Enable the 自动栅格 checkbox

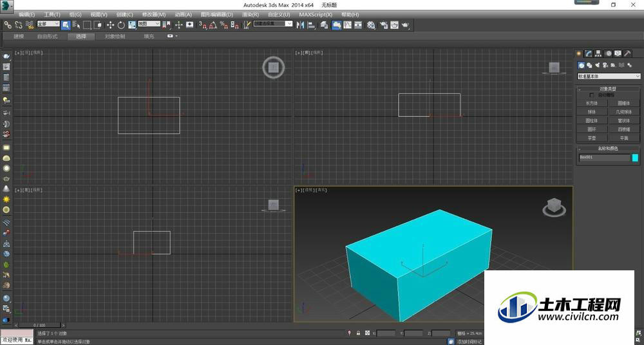click(x=592, y=95)
